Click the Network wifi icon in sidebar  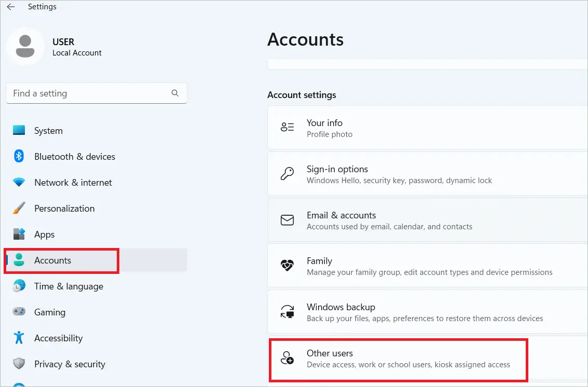pyautogui.click(x=19, y=182)
